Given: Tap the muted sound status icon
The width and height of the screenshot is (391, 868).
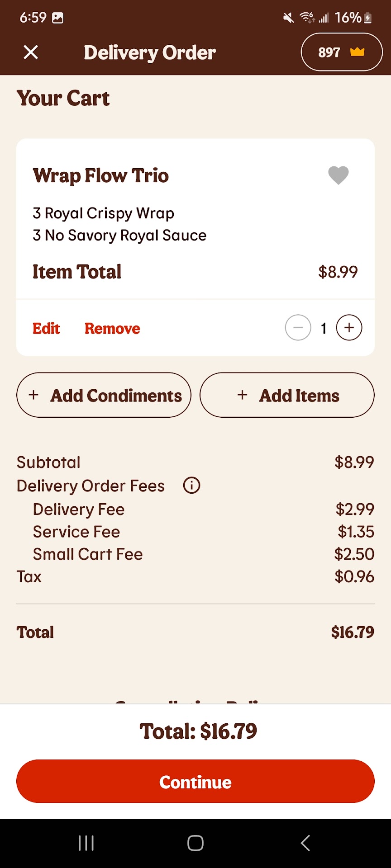Looking at the screenshot, I should pyautogui.click(x=288, y=18).
